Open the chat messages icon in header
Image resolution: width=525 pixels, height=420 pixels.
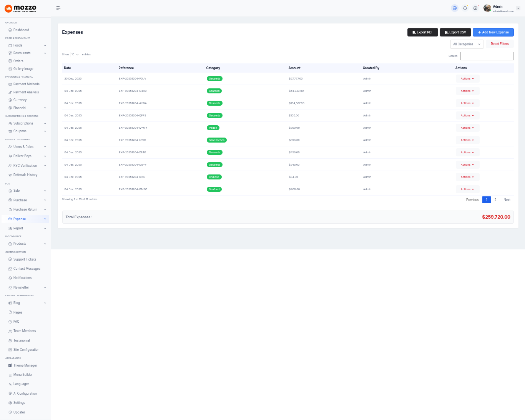point(475,8)
